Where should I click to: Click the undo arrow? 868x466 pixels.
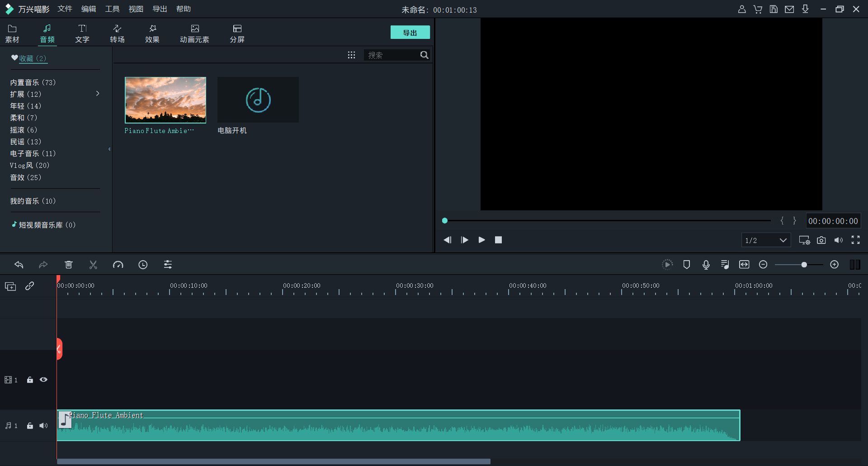pyautogui.click(x=19, y=265)
